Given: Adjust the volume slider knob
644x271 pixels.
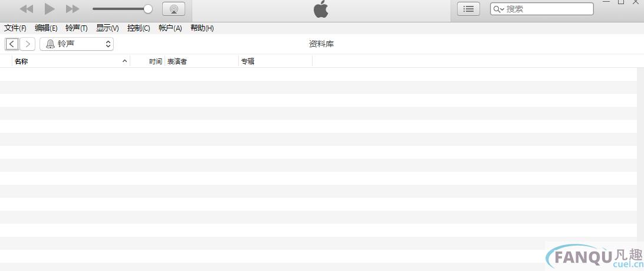Looking at the screenshot, I should point(148,9).
